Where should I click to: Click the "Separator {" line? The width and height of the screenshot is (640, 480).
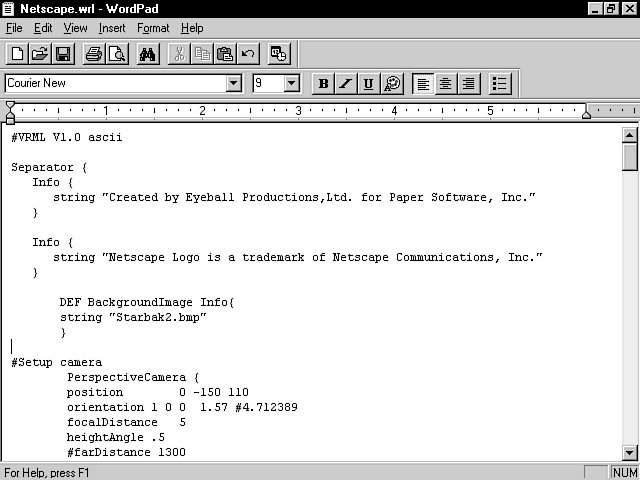(49, 167)
